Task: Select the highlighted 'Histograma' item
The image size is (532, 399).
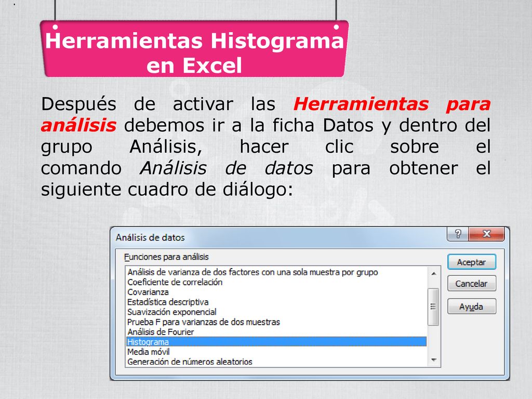Action: pos(276,342)
